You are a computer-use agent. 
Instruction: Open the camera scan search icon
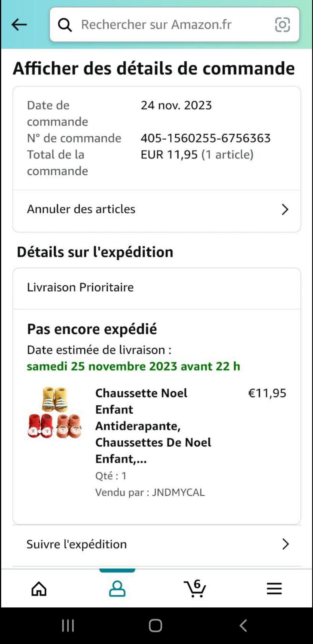coord(282,25)
